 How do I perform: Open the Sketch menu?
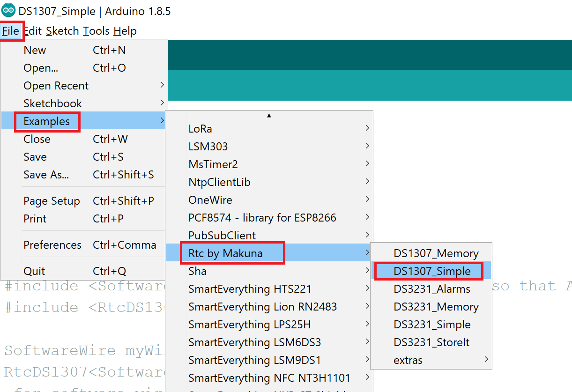click(62, 31)
